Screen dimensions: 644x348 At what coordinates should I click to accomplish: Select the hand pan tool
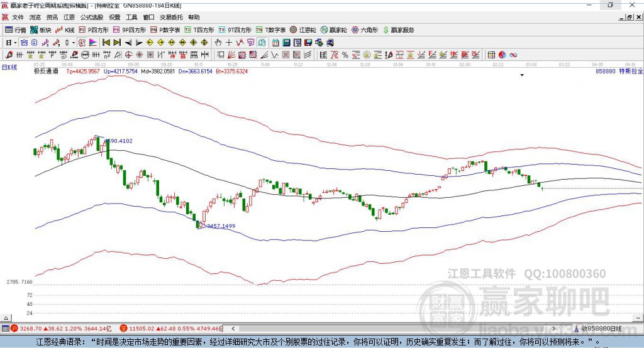(x=218, y=43)
